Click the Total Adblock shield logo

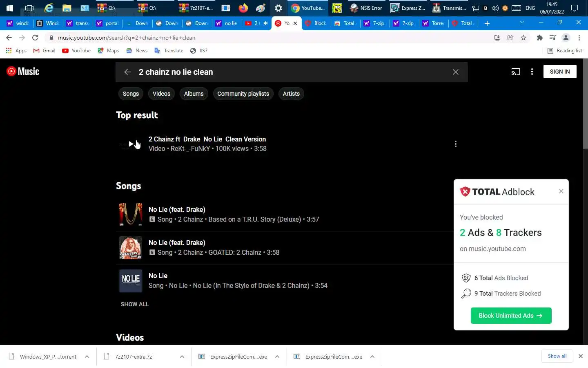(x=465, y=192)
